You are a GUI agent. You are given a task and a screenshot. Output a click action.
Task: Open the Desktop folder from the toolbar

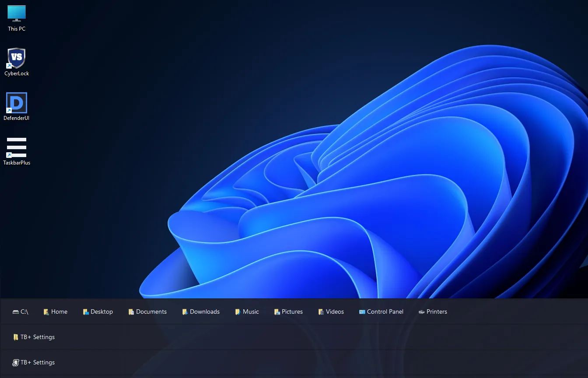(98, 311)
